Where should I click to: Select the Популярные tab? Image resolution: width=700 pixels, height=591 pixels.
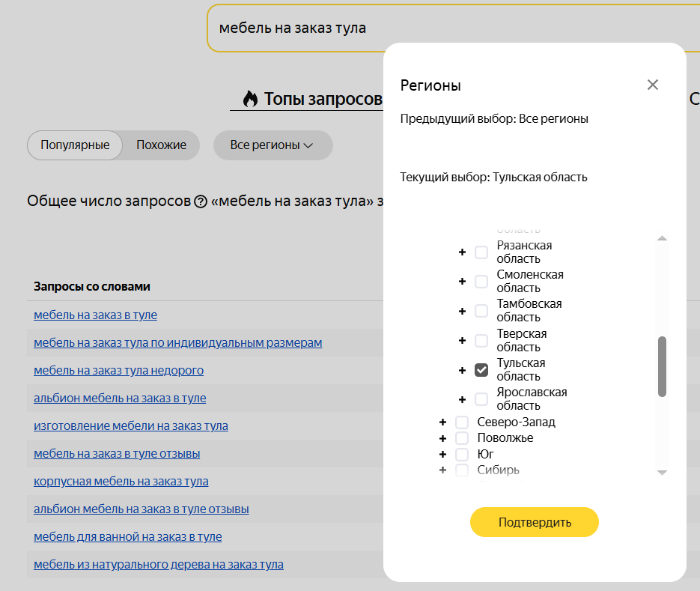[x=75, y=145]
